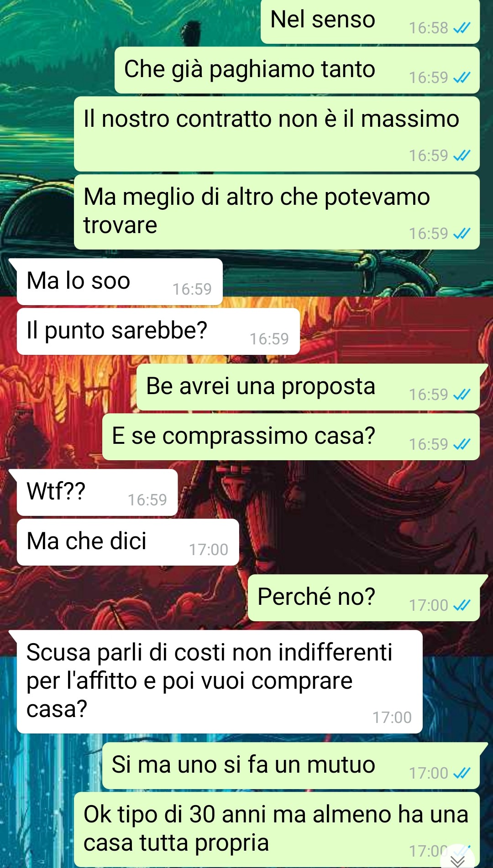The height and width of the screenshot is (868, 493).
Task: Select the 'Wtf??' message bubble
Action: (x=97, y=493)
